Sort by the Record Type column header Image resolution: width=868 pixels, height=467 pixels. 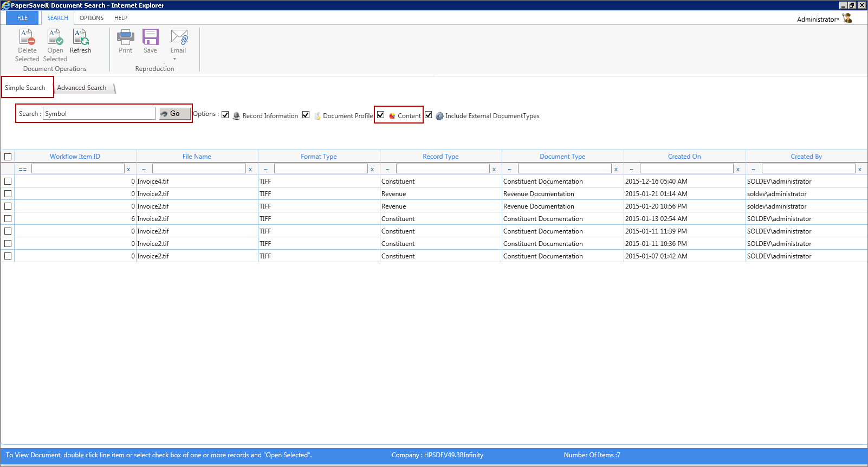(x=441, y=157)
